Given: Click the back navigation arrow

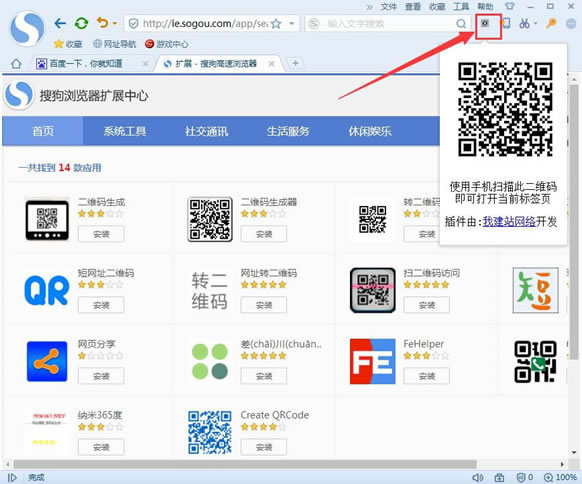Looking at the screenshot, I should tap(60, 23).
